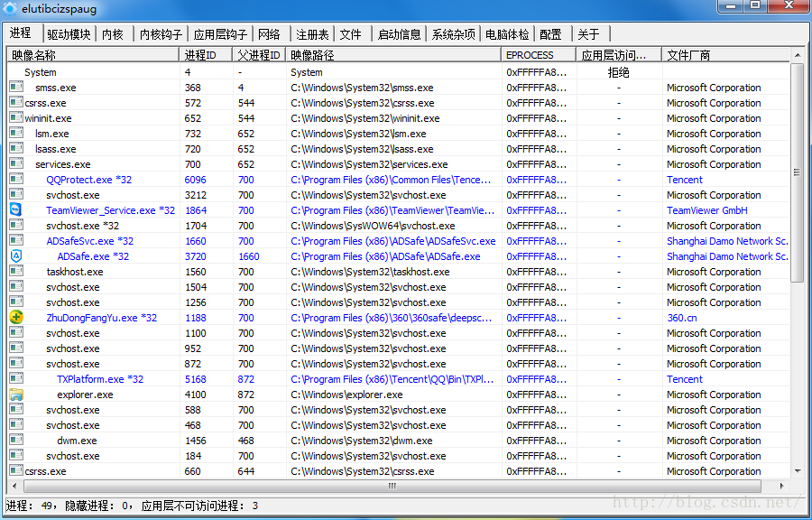Open the 电脑体检 tab
The image size is (812, 520).
click(507, 34)
